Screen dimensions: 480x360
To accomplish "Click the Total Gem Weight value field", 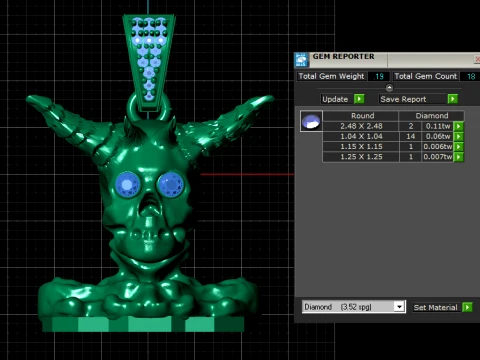I will [379, 76].
